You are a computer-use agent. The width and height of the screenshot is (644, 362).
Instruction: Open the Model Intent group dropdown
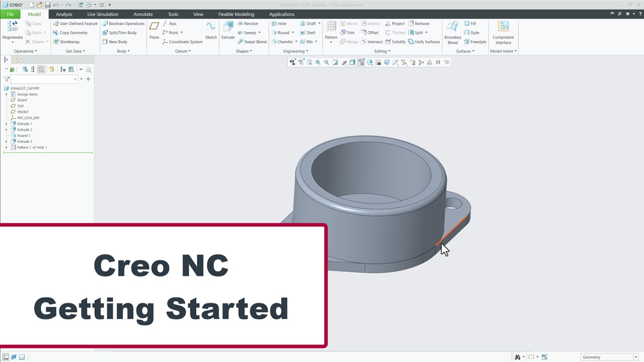click(503, 51)
